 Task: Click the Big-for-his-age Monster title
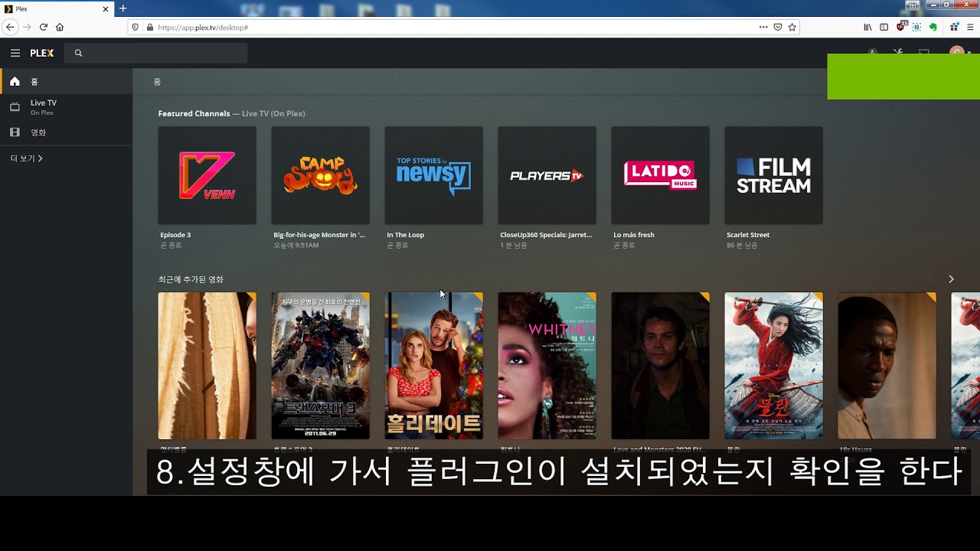pyautogui.click(x=319, y=235)
